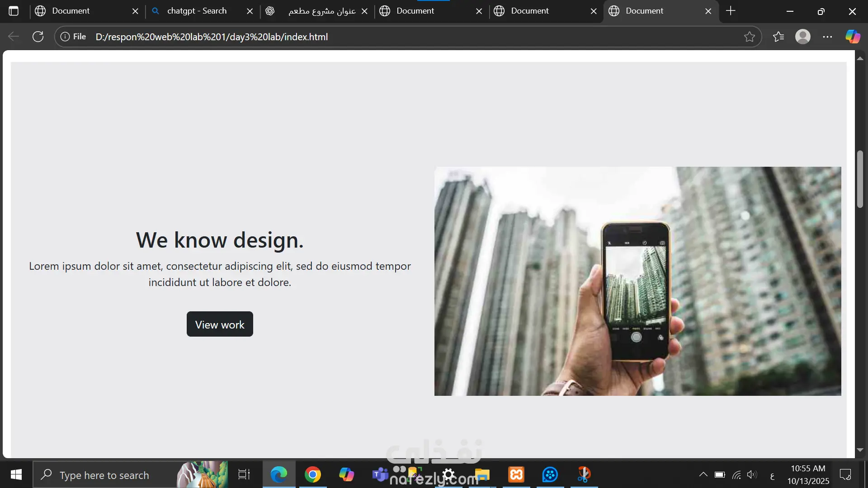Image resolution: width=868 pixels, height=488 pixels.
Task: Open Google Chrome from the taskbar
Action: 312,474
